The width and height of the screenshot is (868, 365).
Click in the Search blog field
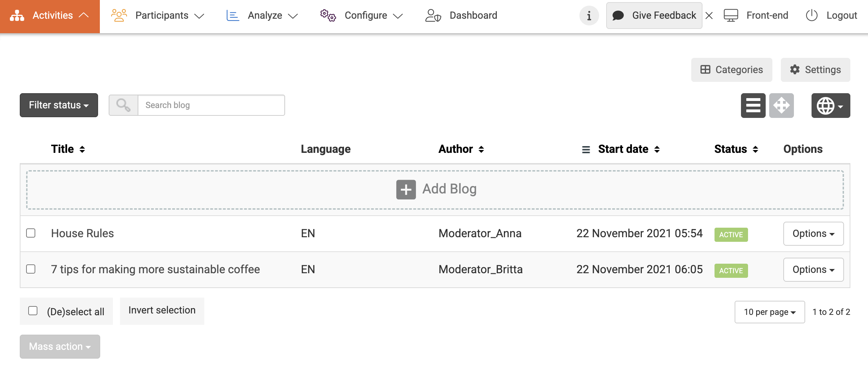(211, 105)
